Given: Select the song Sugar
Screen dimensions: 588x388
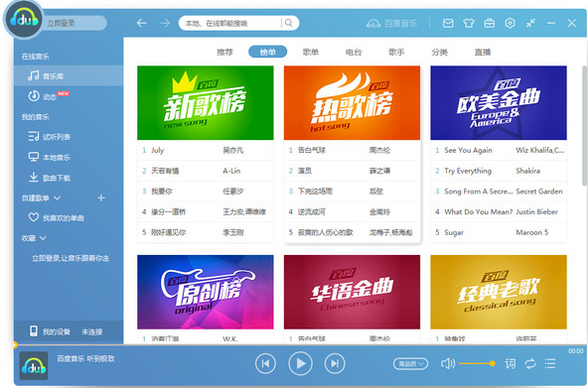Looking at the screenshot, I should [454, 232].
